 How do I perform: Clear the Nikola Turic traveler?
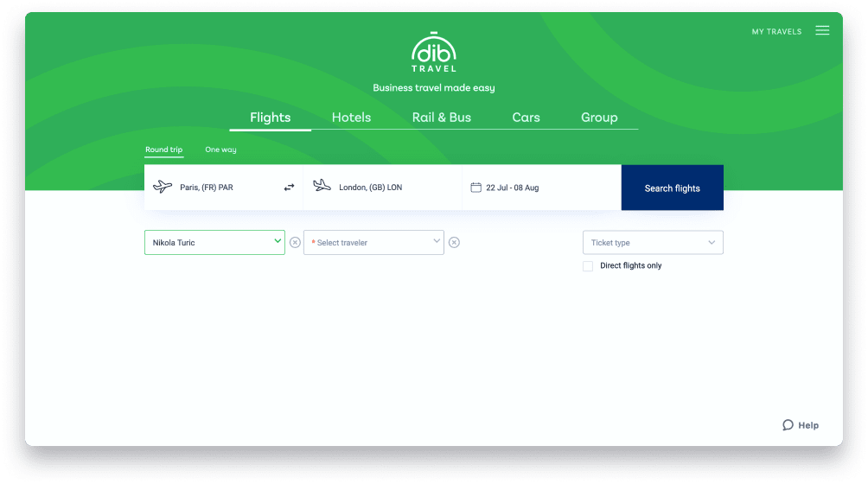click(x=295, y=242)
